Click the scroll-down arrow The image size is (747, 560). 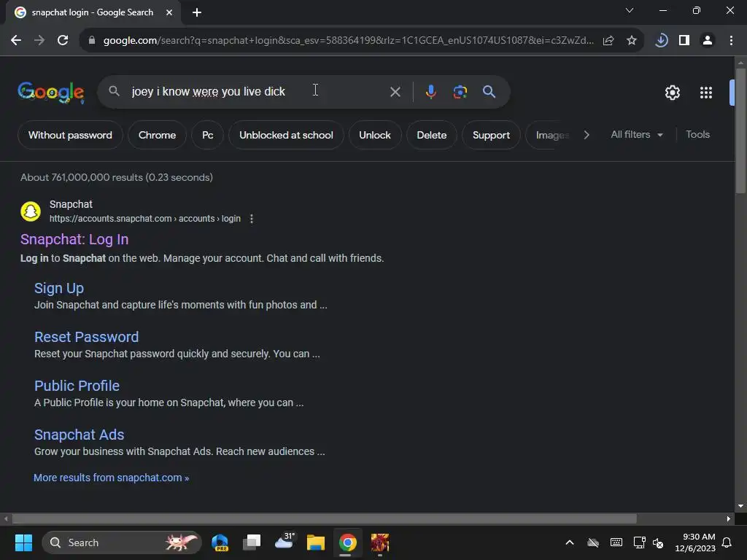click(x=740, y=506)
